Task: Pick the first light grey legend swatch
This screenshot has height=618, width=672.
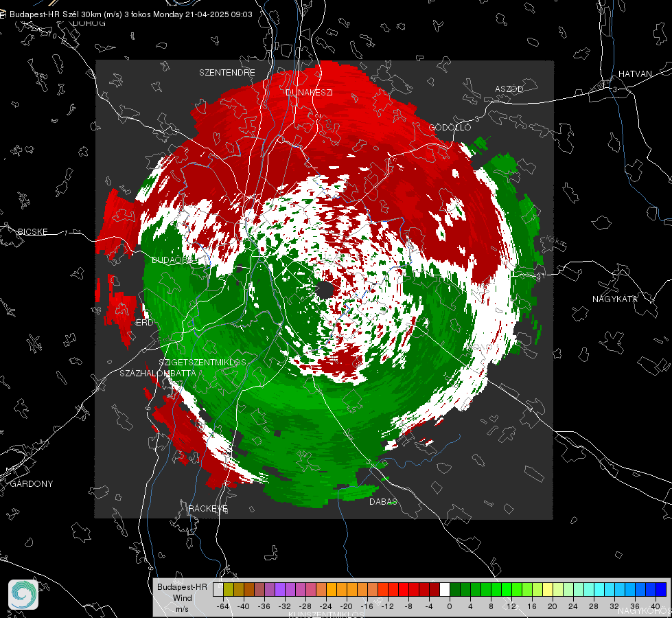Action: click(x=218, y=589)
